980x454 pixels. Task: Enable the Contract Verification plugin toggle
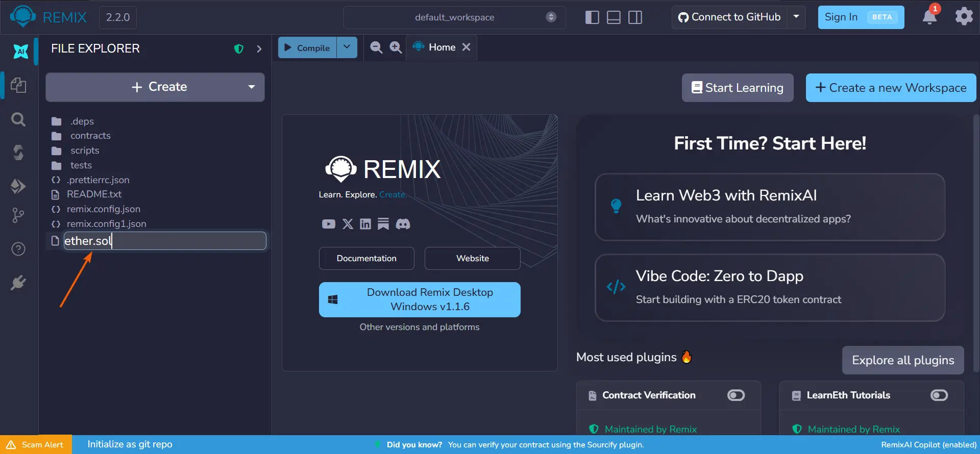point(736,395)
